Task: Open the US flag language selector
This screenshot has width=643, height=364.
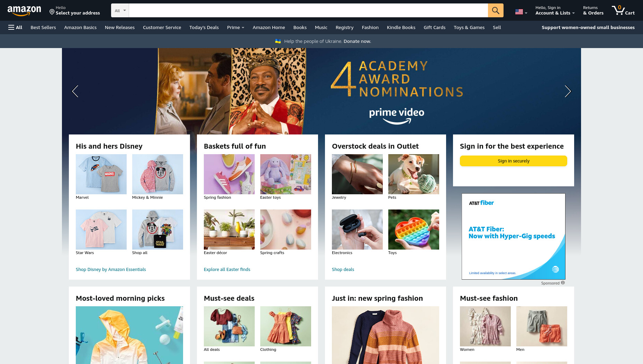Action: [x=521, y=12]
